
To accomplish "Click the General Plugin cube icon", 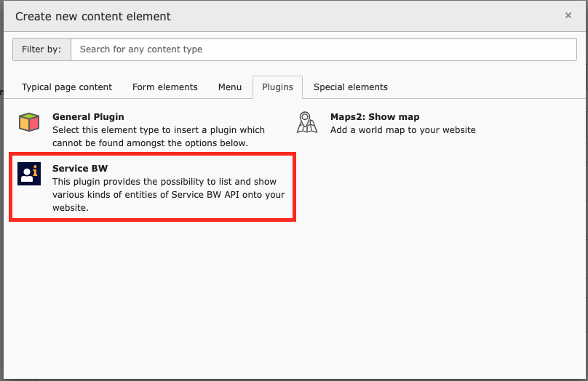I will pyautogui.click(x=29, y=122).
